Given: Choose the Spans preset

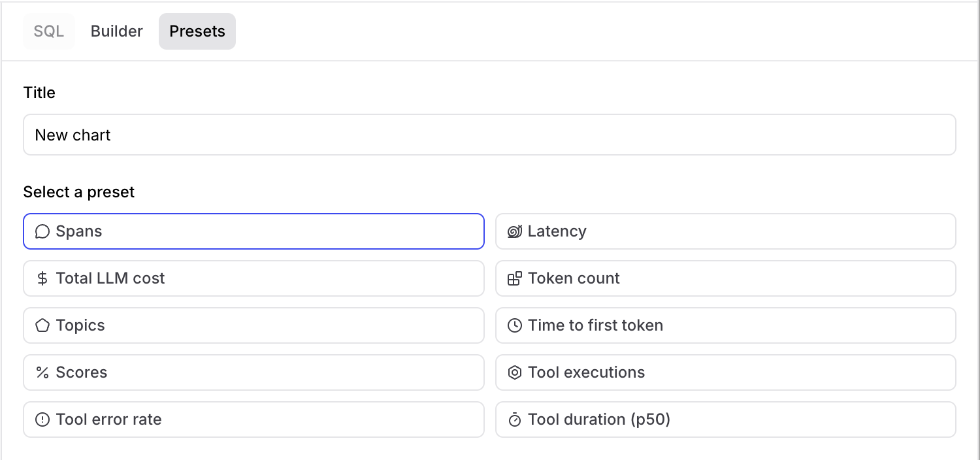Looking at the screenshot, I should (x=253, y=231).
